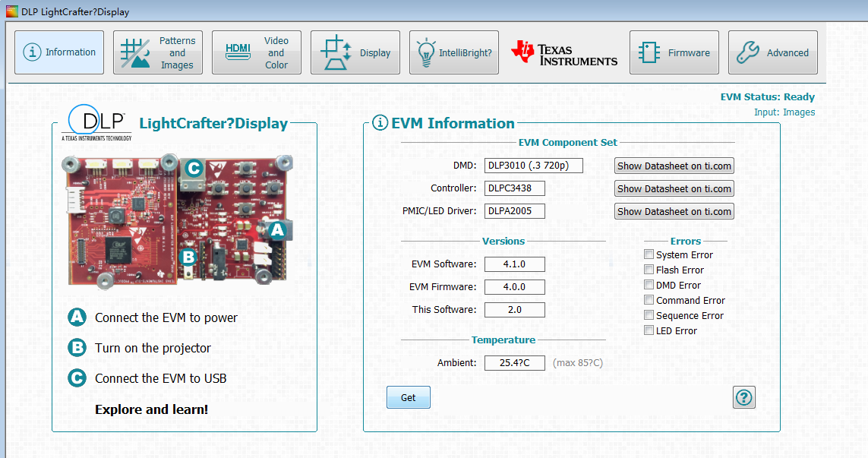Click the DMD field showing DLP3010

click(x=534, y=166)
